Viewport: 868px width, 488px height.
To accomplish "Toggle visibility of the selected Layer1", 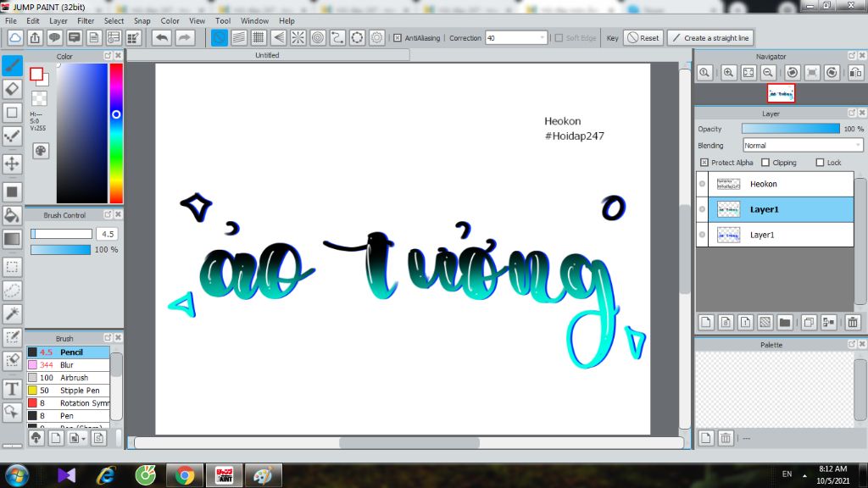I will [x=702, y=209].
